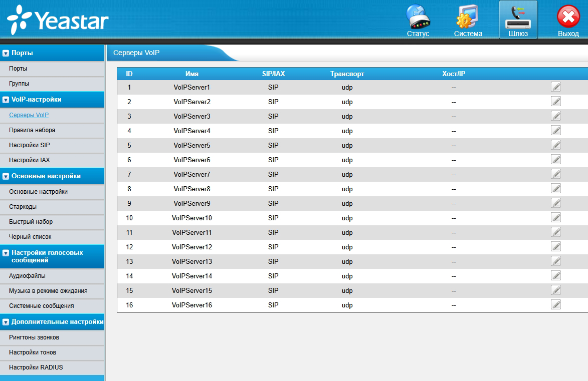Collapse the VoIP-настройки section header
Viewport: 588px width, 381px height.
(x=6, y=100)
